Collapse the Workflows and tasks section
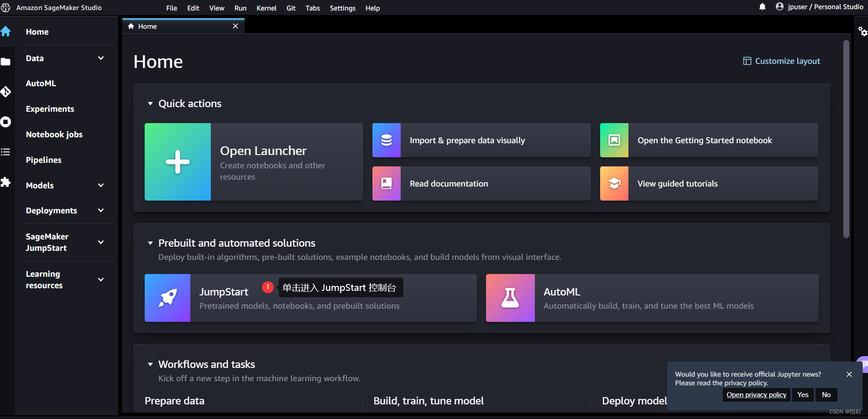 pyautogui.click(x=150, y=364)
